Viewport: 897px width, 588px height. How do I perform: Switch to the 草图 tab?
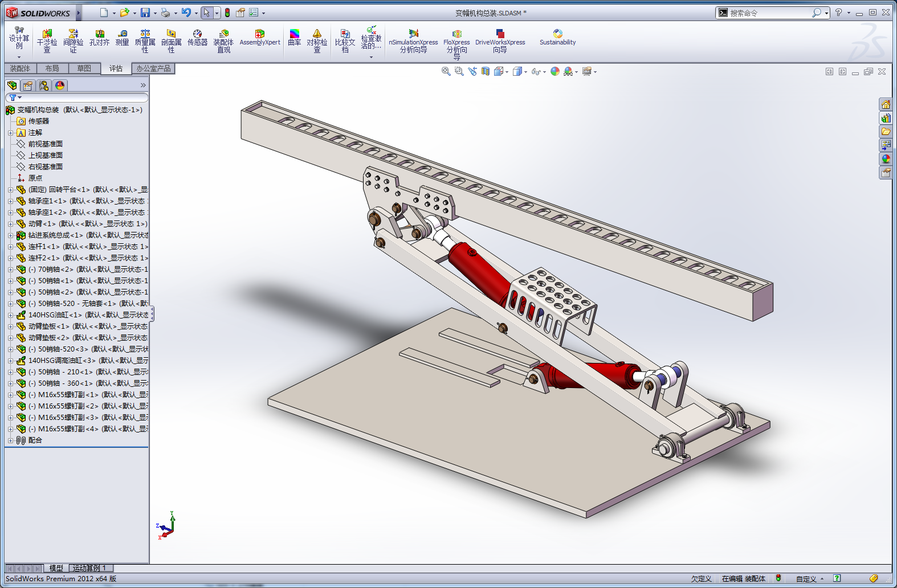pos(84,68)
